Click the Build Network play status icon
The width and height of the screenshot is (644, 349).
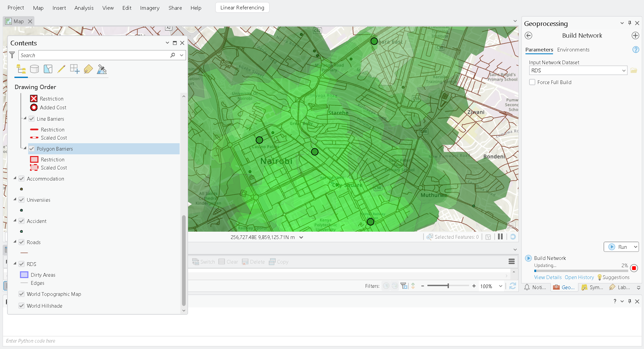[x=528, y=258]
